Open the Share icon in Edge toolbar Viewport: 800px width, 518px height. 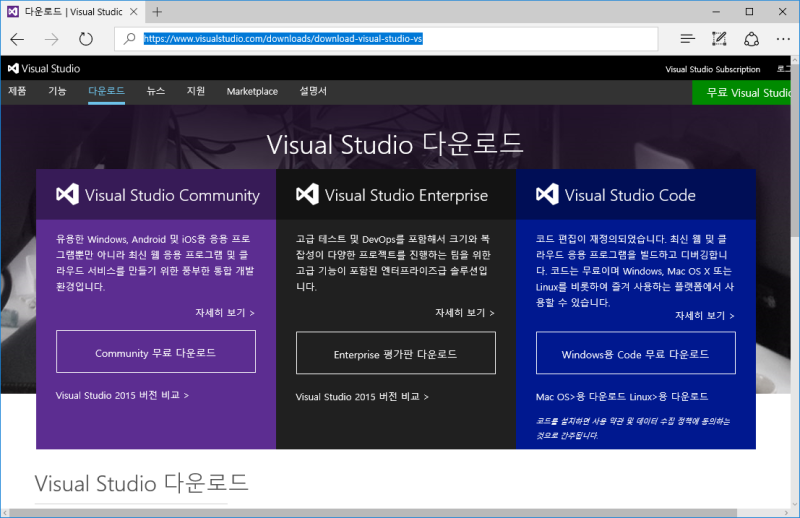click(x=751, y=39)
